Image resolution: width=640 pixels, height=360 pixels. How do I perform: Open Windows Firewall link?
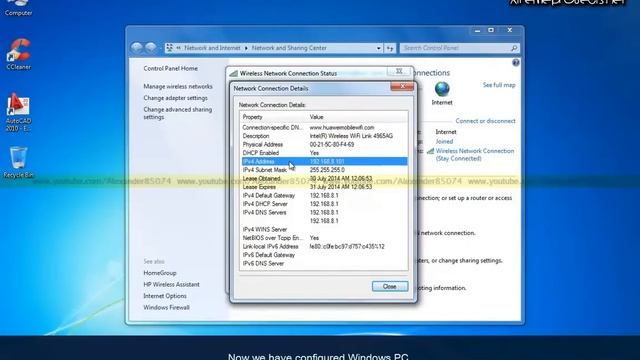point(166,307)
